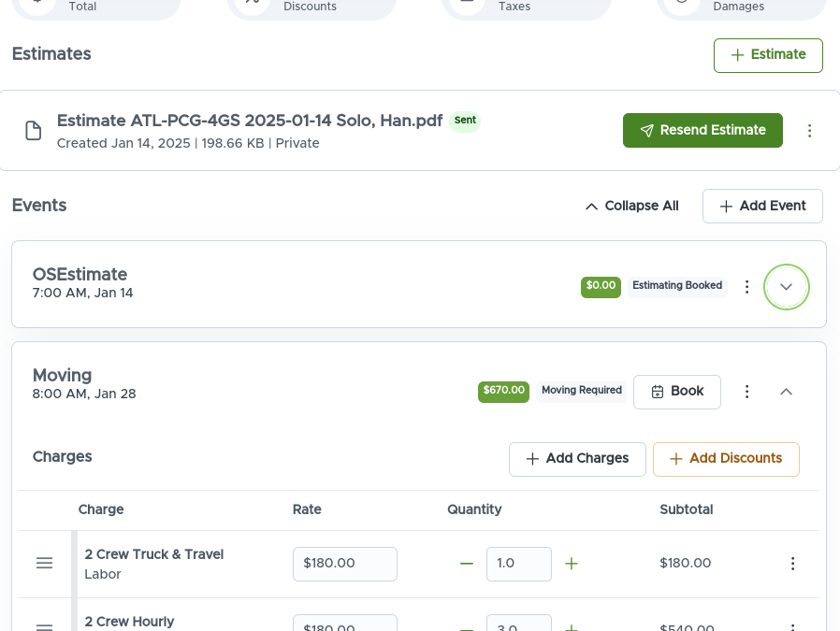Screen dimensions: 840x631
Task: Open the three-dot menu on the Moving event
Action: pyautogui.click(x=746, y=392)
